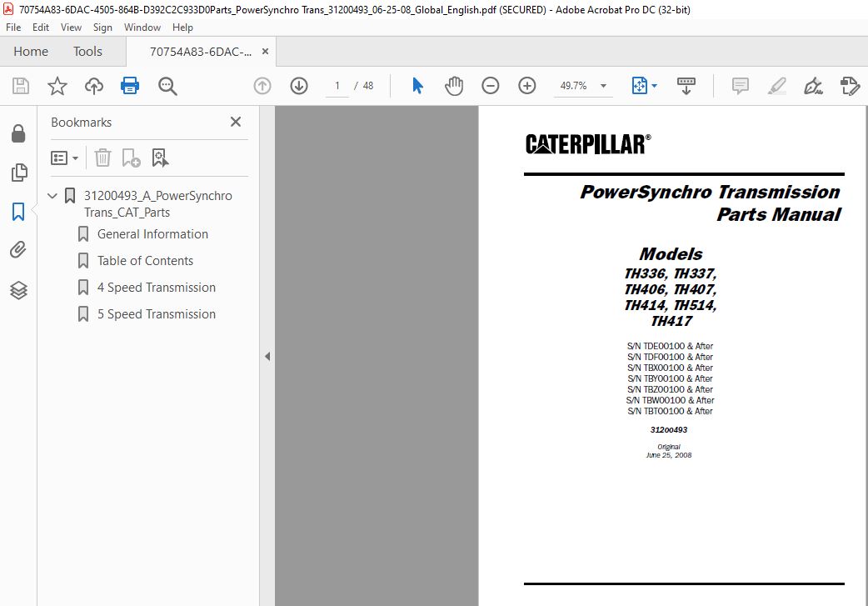Activate the Hand pan tool
The width and height of the screenshot is (868, 606).
pos(454,86)
